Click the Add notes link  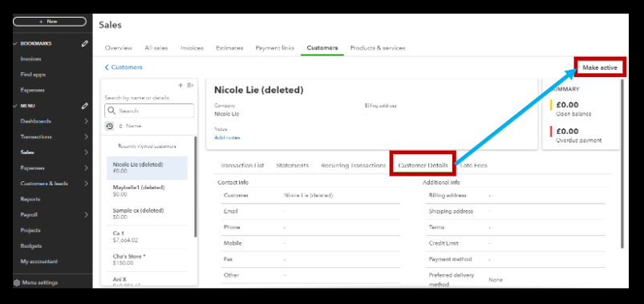point(227,138)
